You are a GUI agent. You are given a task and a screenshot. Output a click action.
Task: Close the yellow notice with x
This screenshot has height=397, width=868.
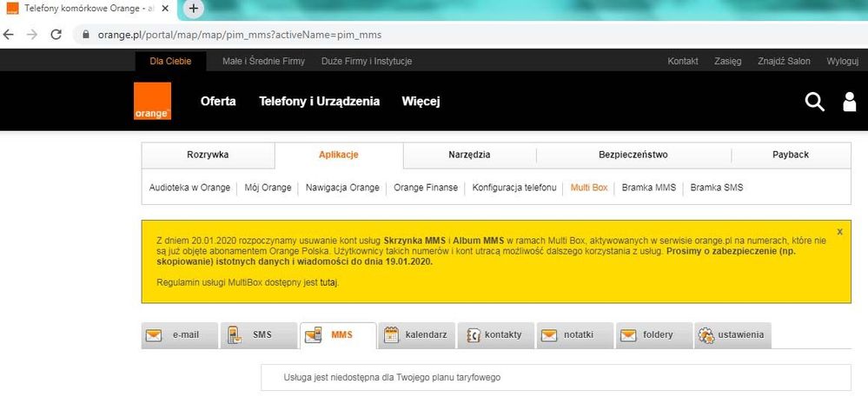pyautogui.click(x=840, y=231)
